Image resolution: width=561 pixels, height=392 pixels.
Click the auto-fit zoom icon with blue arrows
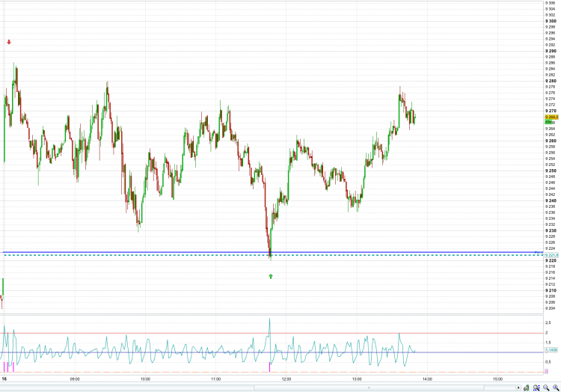tap(536, 388)
